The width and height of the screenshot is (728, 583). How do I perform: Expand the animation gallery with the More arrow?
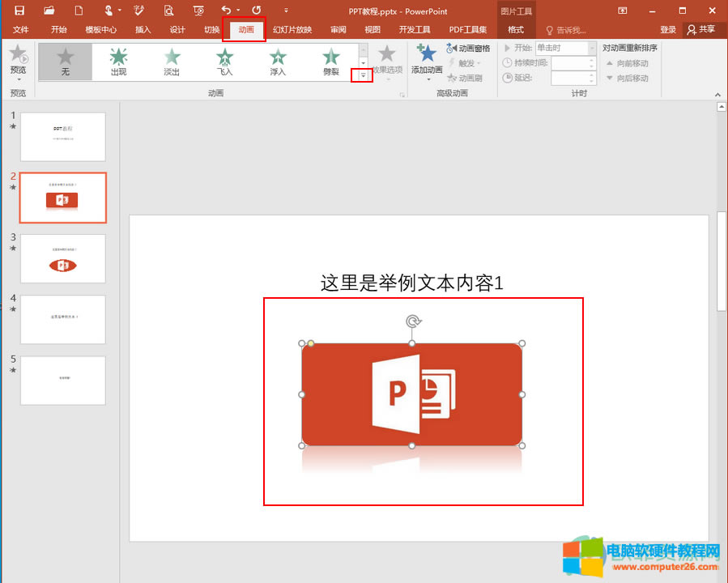(x=361, y=75)
